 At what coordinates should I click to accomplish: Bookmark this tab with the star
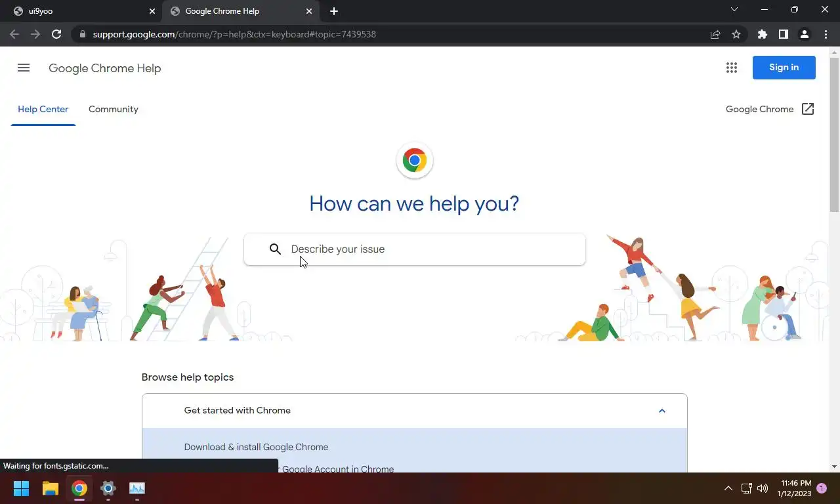pyautogui.click(x=736, y=34)
